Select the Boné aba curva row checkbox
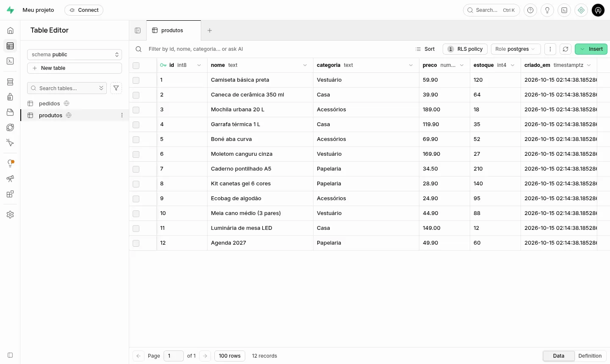 pyautogui.click(x=136, y=139)
